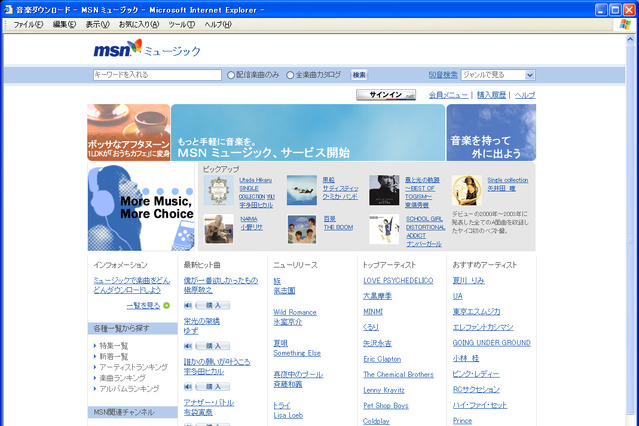Image resolution: width=639 pixels, height=426 pixels.
Task: Click 購入 button for 誰かの願いが叶うころ
Action: (x=213, y=386)
